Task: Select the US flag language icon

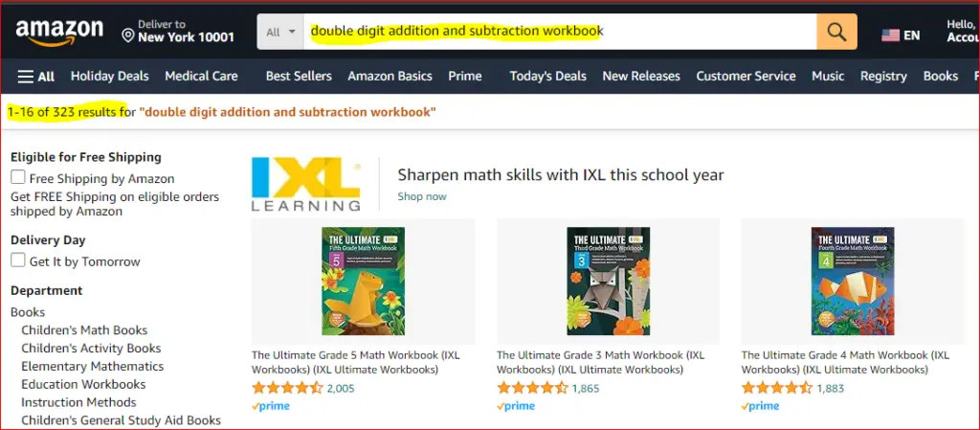Action: 890,35
